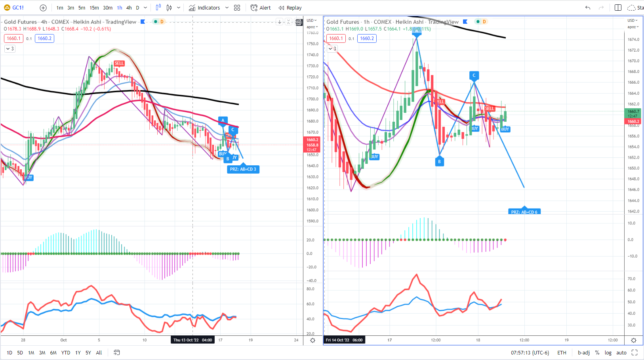The height and width of the screenshot is (360, 644).
Task: Toggle the D data status on 4h chart
Action: coord(162,22)
